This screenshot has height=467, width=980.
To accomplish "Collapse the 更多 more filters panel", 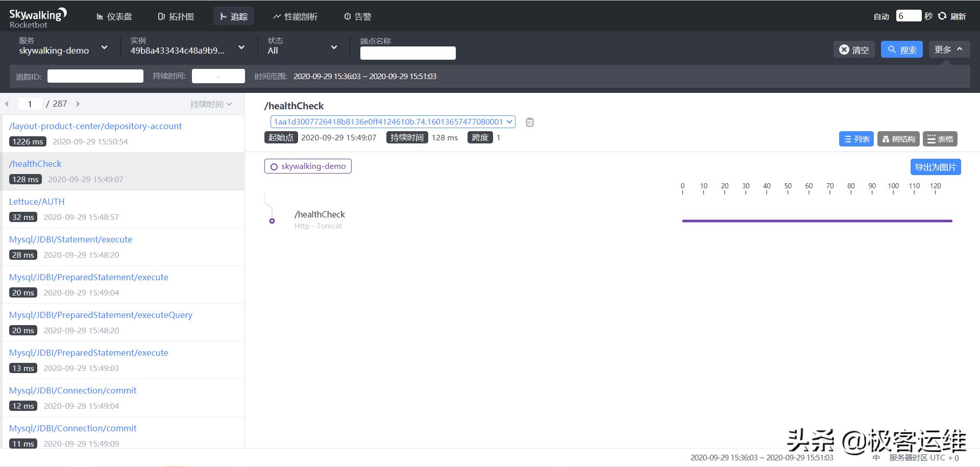I will pyautogui.click(x=948, y=50).
